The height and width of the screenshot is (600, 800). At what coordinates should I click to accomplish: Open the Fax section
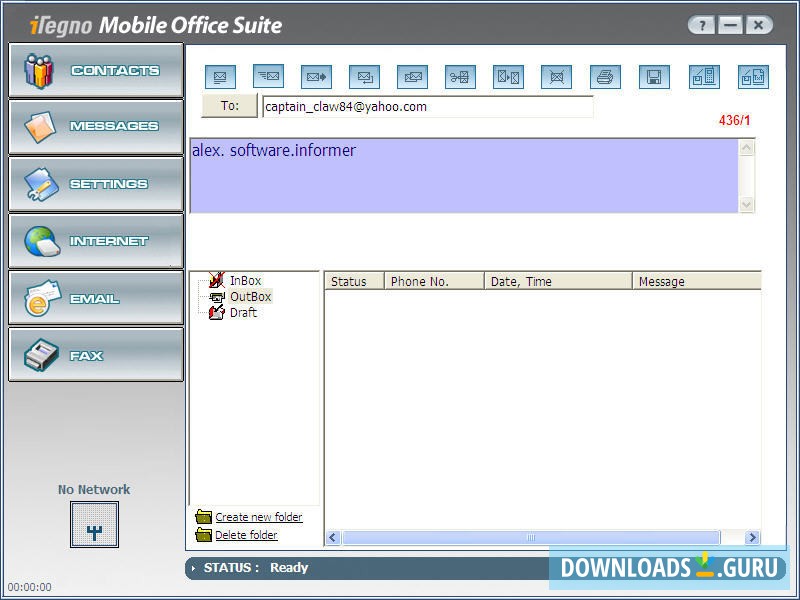[x=95, y=354]
